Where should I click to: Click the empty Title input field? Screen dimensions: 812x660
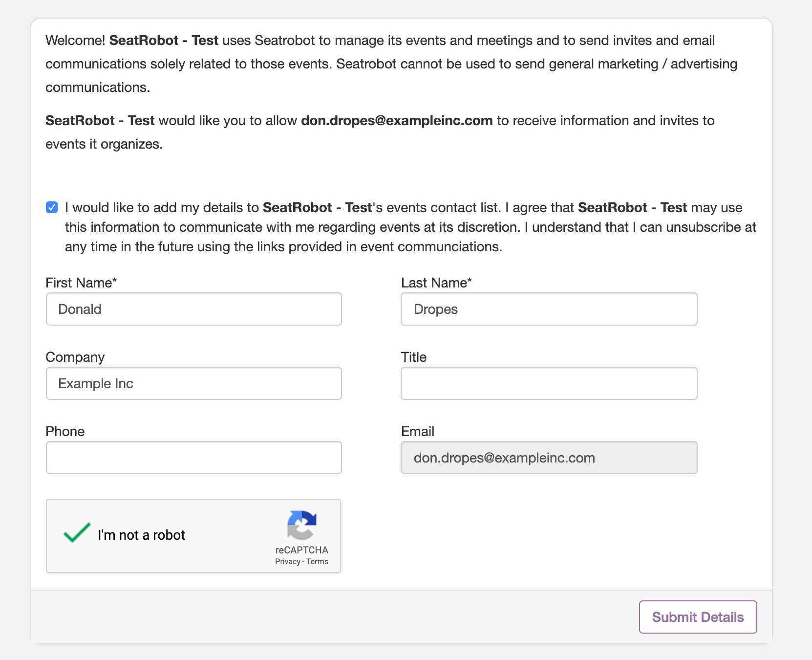point(549,383)
